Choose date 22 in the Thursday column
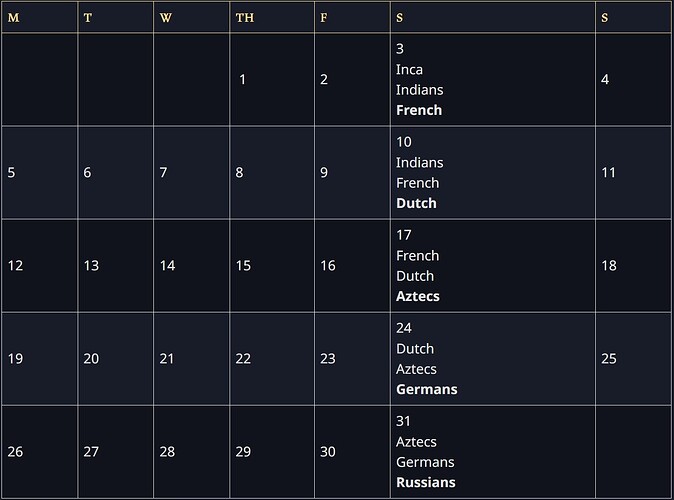This screenshot has width=674, height=500. [243, 359]
